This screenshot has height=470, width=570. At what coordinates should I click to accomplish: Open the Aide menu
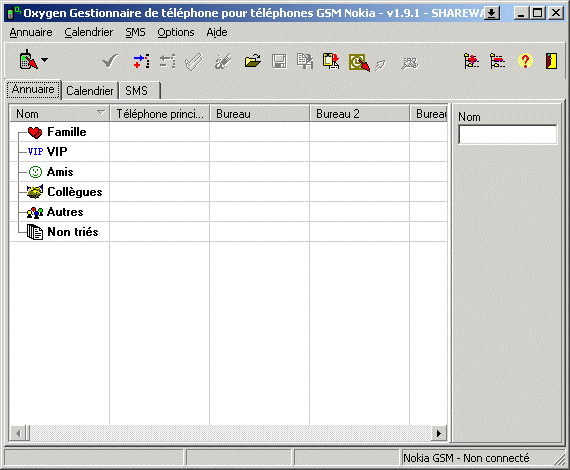coord(217,32)
